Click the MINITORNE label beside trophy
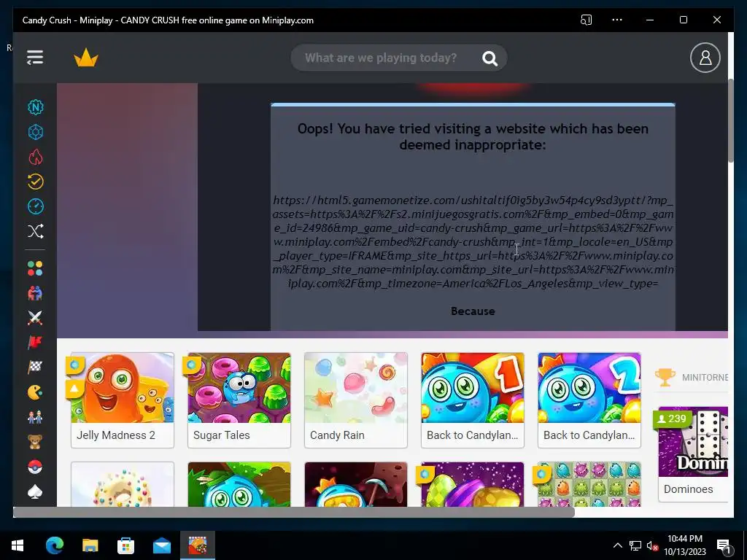The height and width of the screenshot is (560, 747). 705,377
